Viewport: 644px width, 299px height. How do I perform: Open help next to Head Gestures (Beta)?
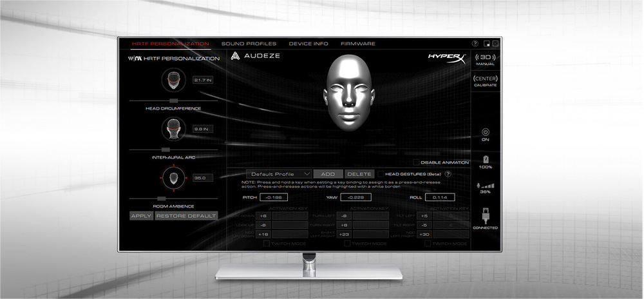448,174
